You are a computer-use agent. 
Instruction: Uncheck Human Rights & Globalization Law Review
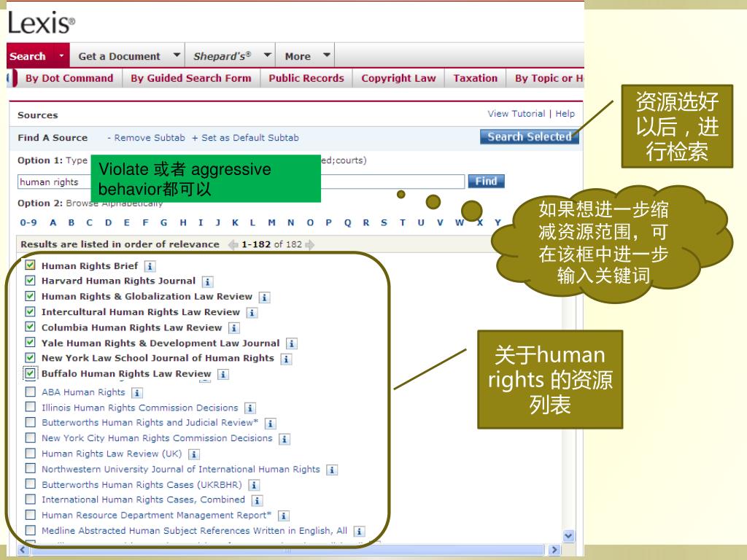tap(30, 296)
